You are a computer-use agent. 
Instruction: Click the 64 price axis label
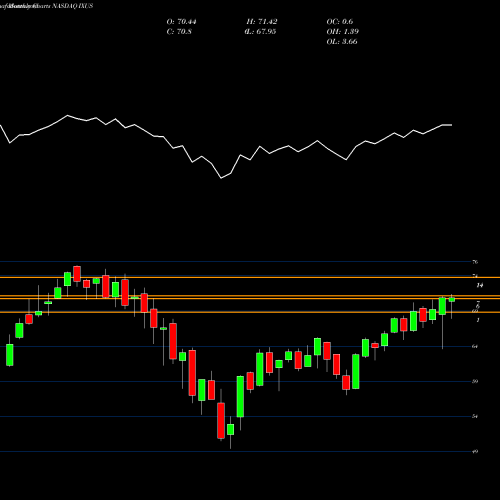[x=475, y=346]
